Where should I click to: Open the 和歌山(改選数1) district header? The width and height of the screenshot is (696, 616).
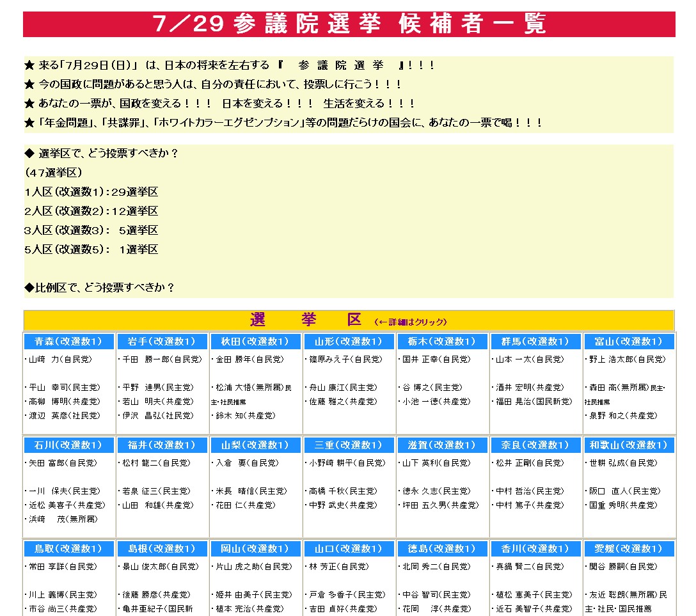pos(629,445)
